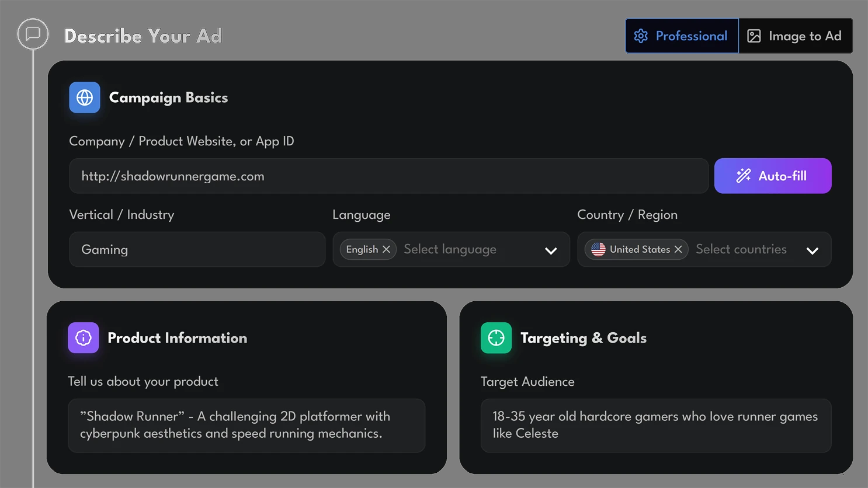Viewport: 868px width, 488px height.
Task: Click the United States flag icon
Action: coord(598,249)
